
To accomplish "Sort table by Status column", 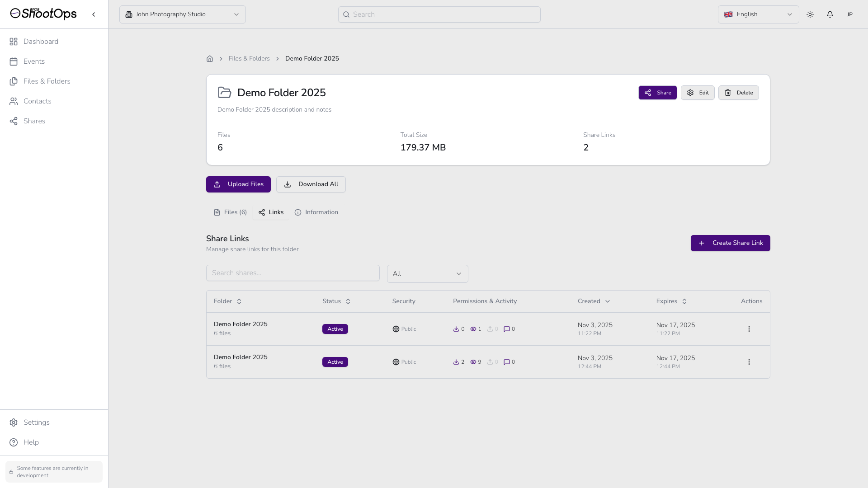I will click(x=336, y=301).
